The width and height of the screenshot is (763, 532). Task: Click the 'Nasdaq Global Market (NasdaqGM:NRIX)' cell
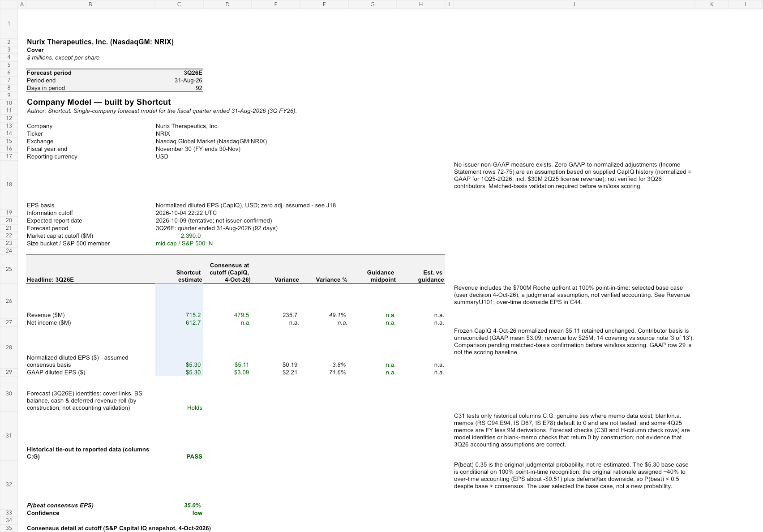click(x=211, y=141)
